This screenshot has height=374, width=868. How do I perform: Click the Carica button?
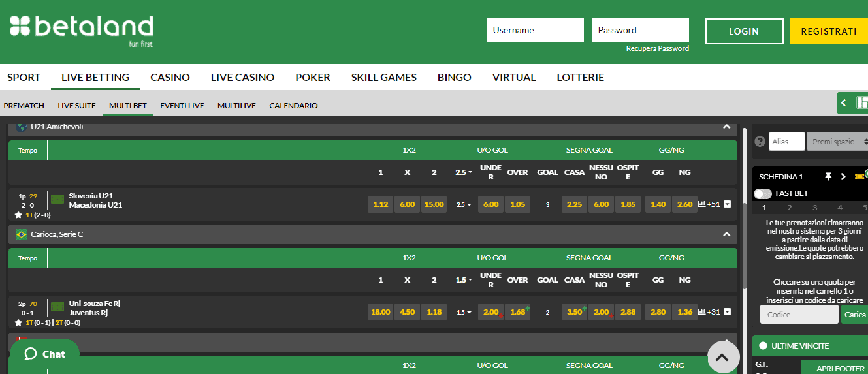coord(855,315)
